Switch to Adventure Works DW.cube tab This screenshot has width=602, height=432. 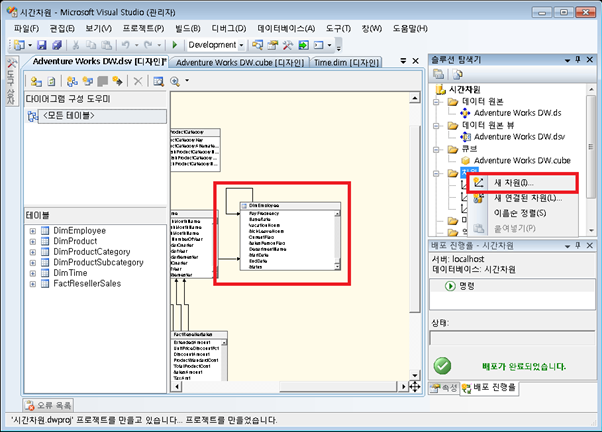click(x=240, y=62)
